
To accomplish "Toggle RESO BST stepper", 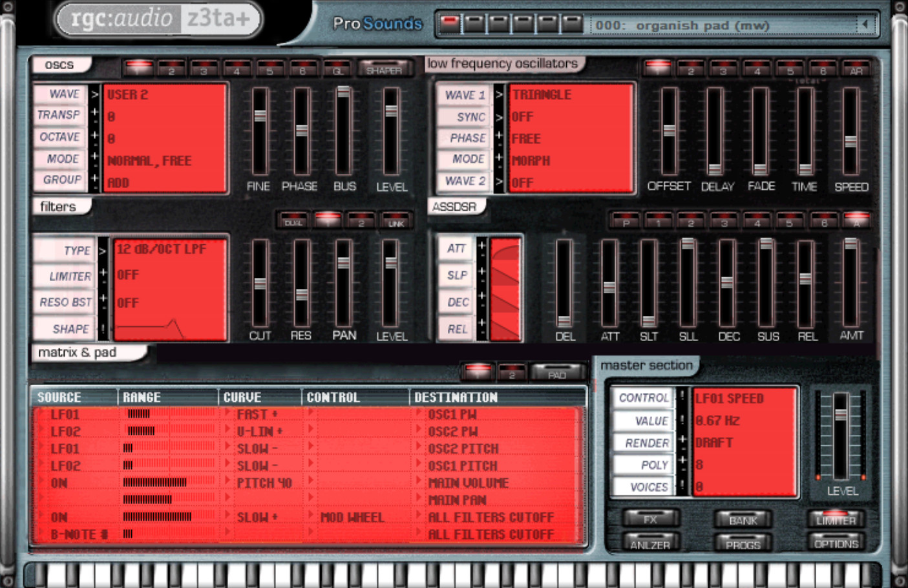I will (x=103, y=302).
